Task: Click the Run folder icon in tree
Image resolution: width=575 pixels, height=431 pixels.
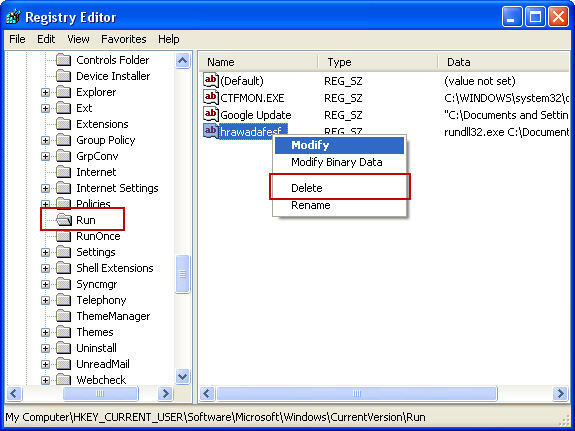Action: tap(64, 220)
